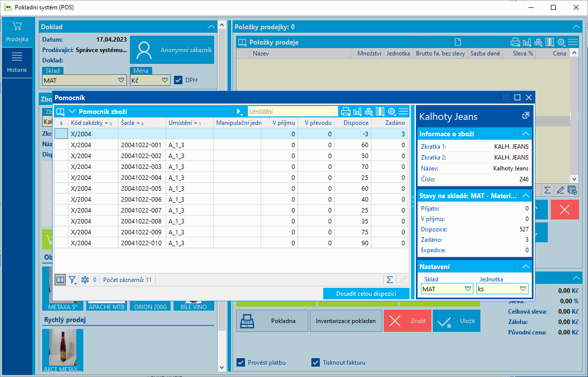Toggle the Tisknout fakturu checkbox
This screenshot has width=588, height=377.
[315, 362]
